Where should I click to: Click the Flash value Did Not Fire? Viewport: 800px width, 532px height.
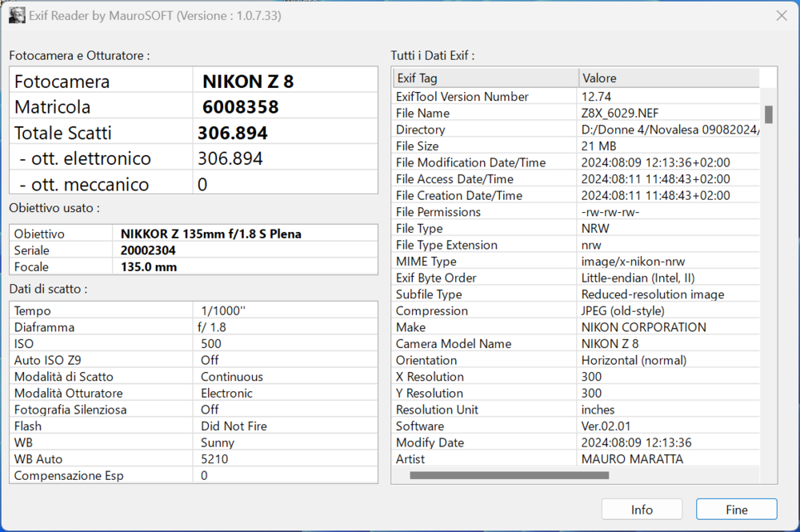click(x=234, y=426)
